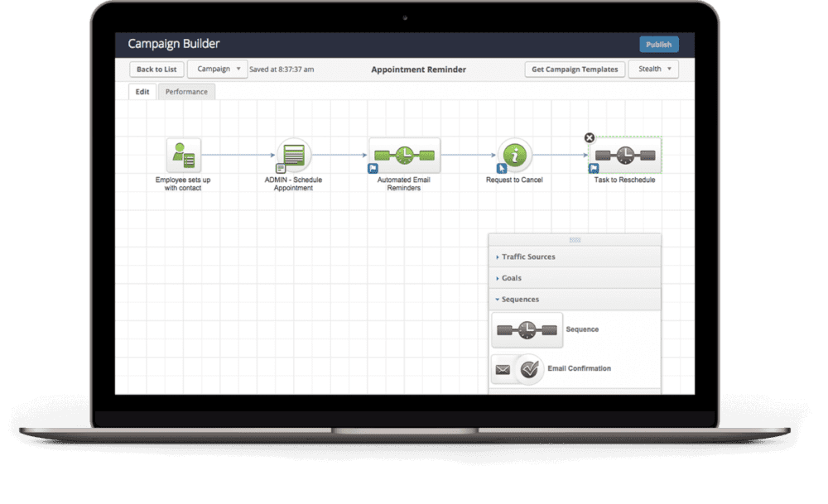Click the note badge on ADMIN Schedule Appointment

(x=281, y=169)
